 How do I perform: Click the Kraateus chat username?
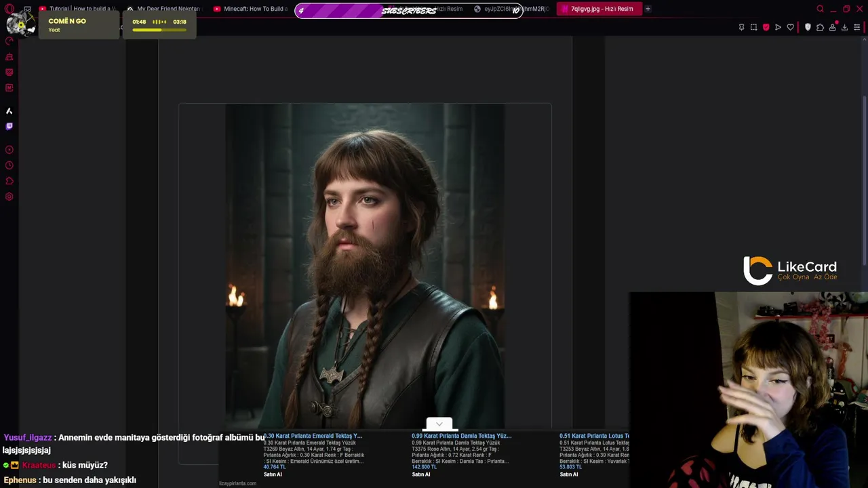coord(39,465)
